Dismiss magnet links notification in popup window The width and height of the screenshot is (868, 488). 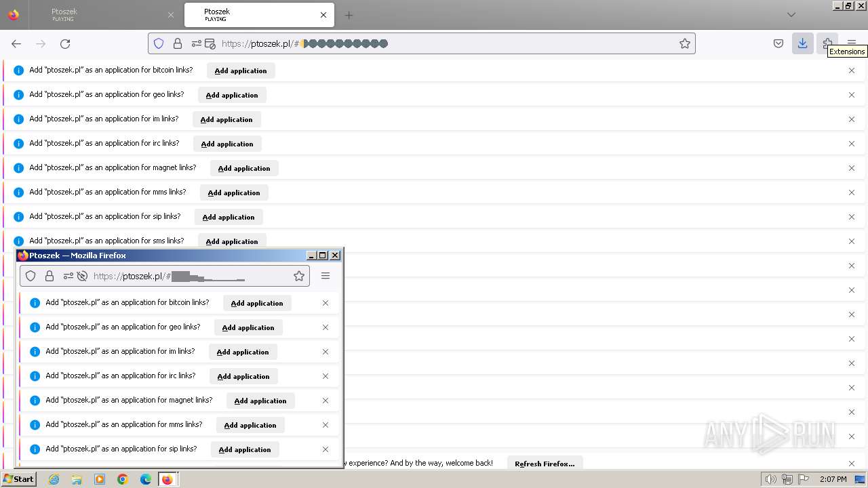(325, 401)
